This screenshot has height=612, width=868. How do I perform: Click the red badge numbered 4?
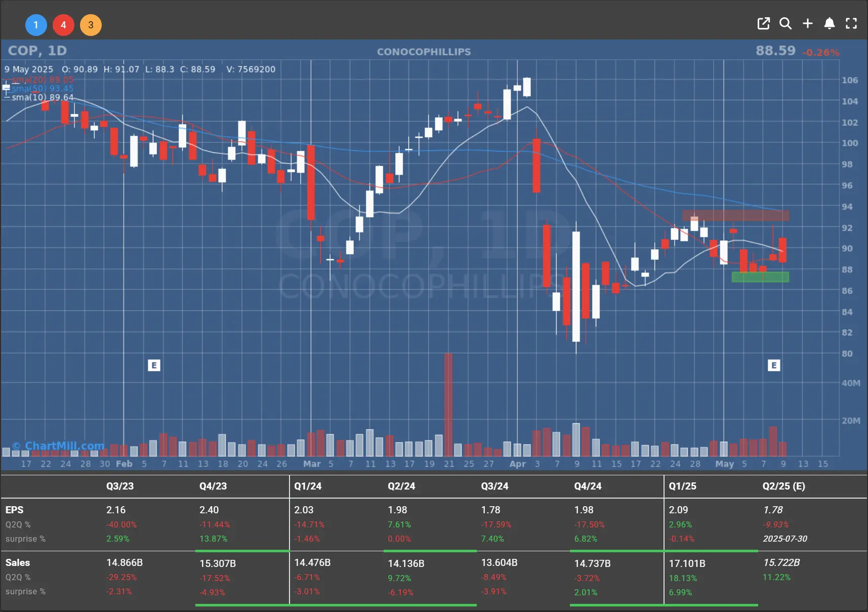[63, 25]
